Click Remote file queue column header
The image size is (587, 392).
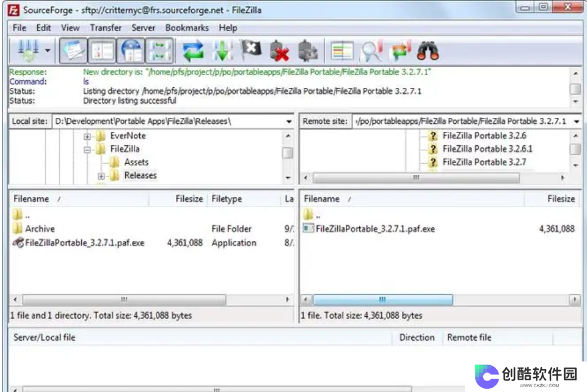point(497,338)
